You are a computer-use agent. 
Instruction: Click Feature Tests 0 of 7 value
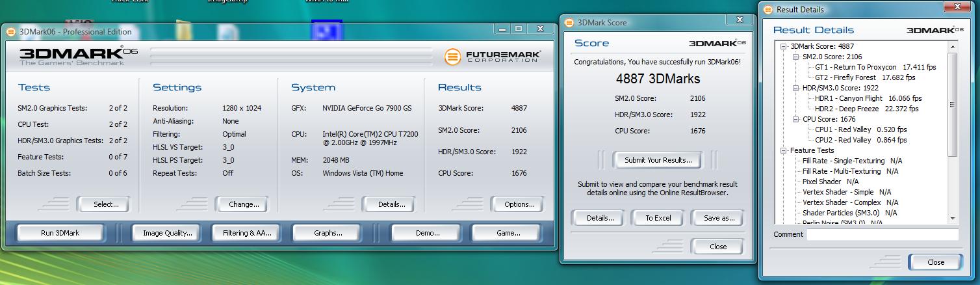click(x=118, y=157)
